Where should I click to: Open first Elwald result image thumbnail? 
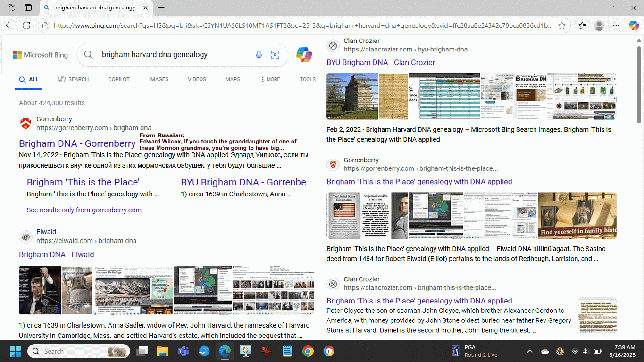tap(40, 290)
